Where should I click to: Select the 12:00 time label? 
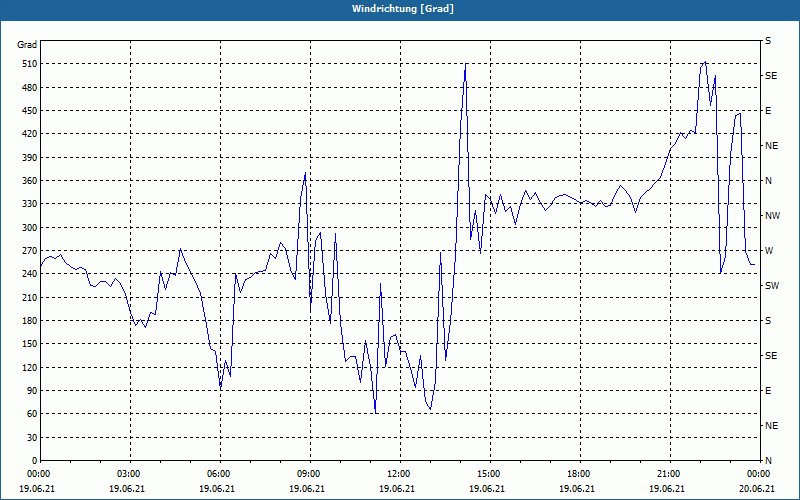(400, 474)
